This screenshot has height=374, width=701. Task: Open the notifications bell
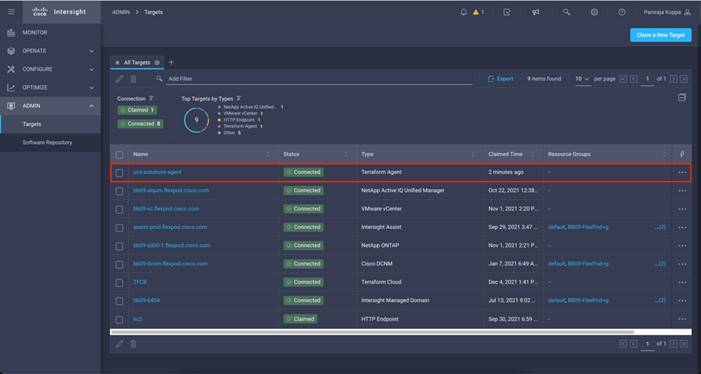tap(464, 12)
